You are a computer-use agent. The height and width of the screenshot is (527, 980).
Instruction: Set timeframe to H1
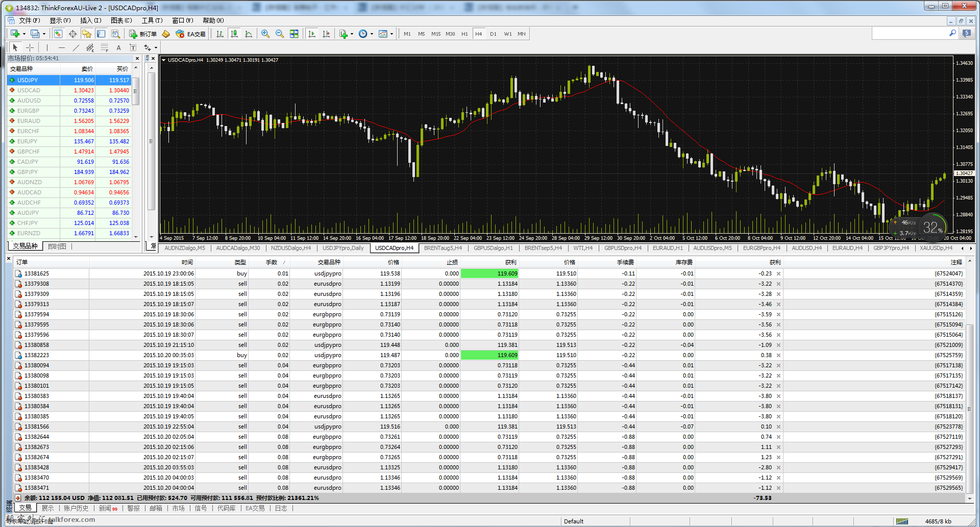click(464, 34)
